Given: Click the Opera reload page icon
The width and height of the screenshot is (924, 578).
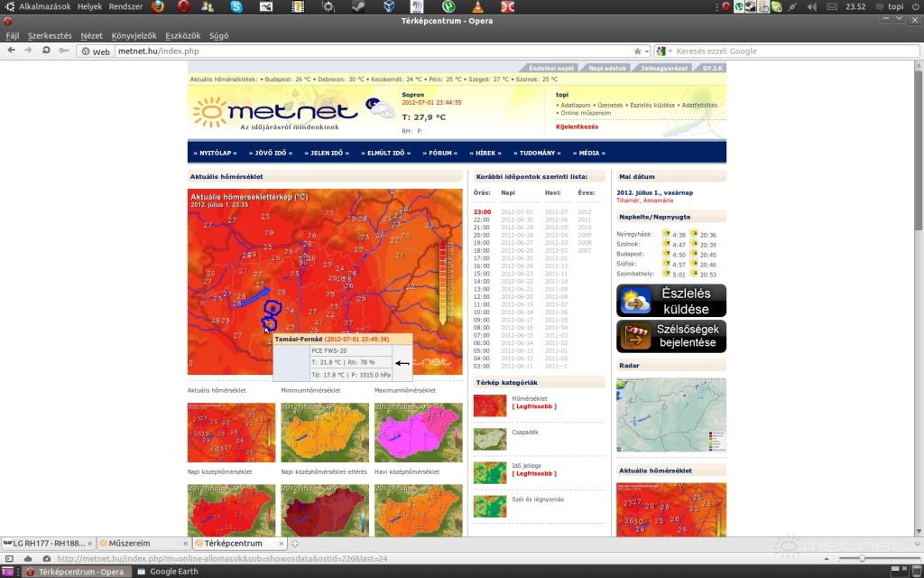Looking at the screenshot, I should (x=44, y=51).
